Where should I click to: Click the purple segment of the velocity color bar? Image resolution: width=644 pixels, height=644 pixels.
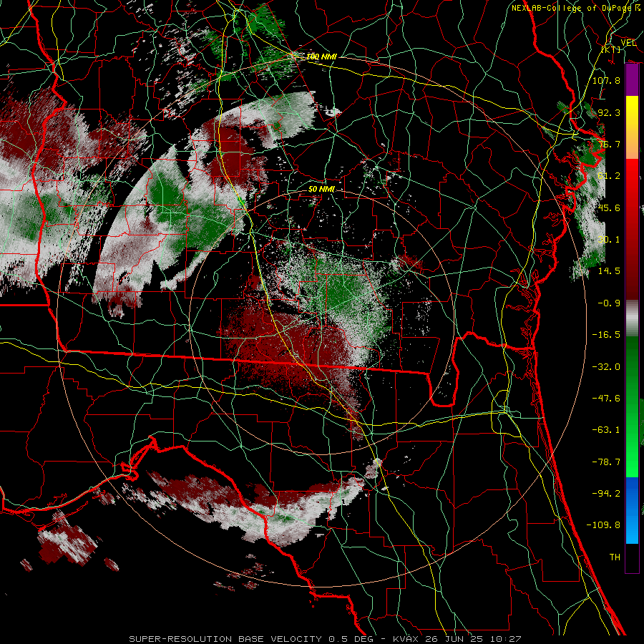pyautogui.click(x=632, y=80)
